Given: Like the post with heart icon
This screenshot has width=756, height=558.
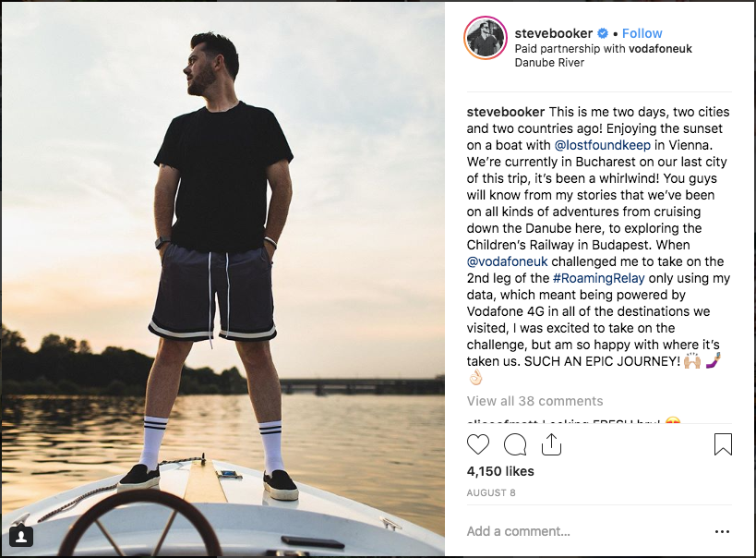Looking at the screenshot, I should 477,445.
